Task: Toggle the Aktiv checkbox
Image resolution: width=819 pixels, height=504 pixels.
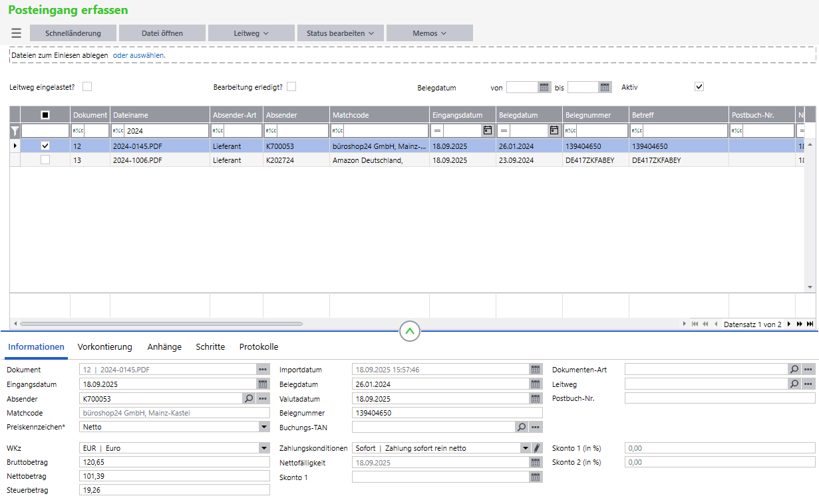Action: (699, 86)
